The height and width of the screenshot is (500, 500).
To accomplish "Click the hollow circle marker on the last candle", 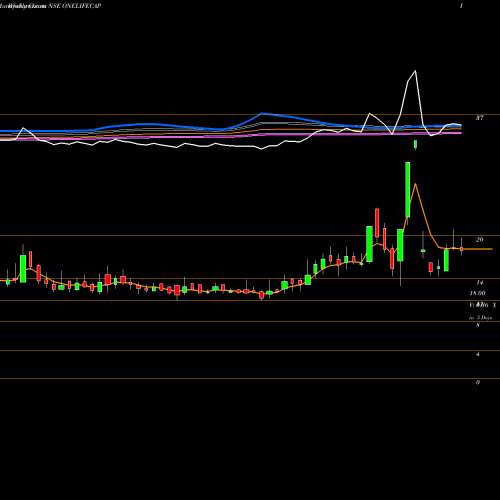I will (x=461, y=249).
